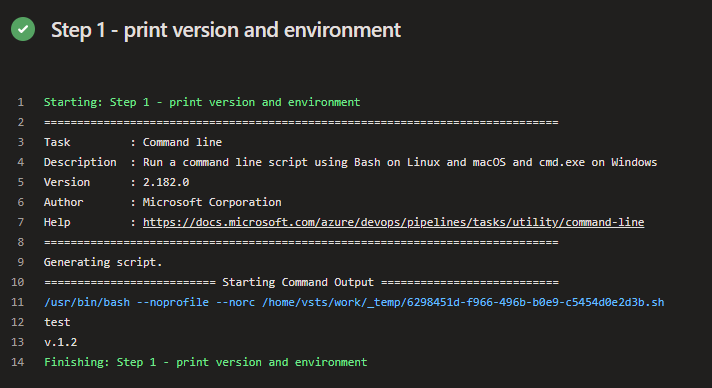Click the Version 2.182.0 line
The width and height of the screenshot is (712, 388).
(116, 182)
